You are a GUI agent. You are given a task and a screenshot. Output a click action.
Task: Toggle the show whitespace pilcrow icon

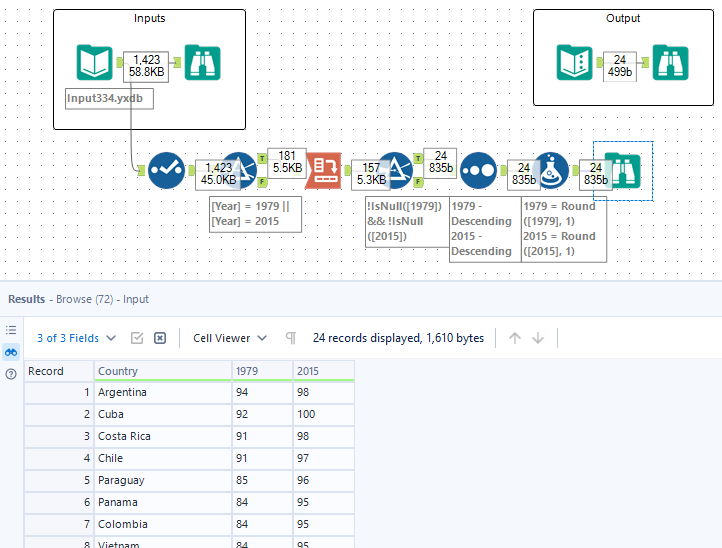[291, 338]
